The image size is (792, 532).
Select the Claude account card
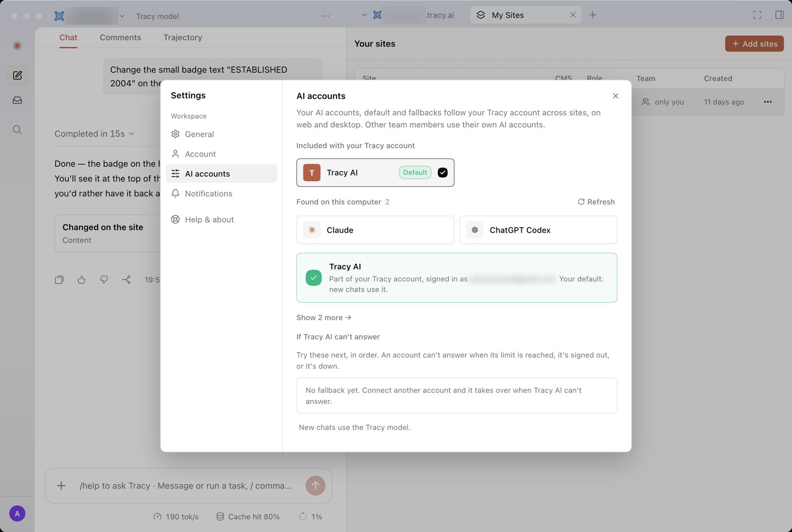click(x=375, y=230)
